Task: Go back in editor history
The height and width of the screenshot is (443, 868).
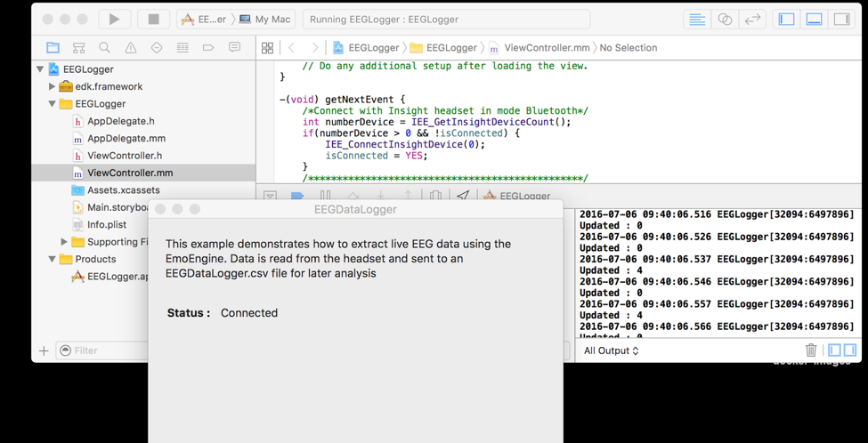Action: pyautogui.click(x=291, y=47)
